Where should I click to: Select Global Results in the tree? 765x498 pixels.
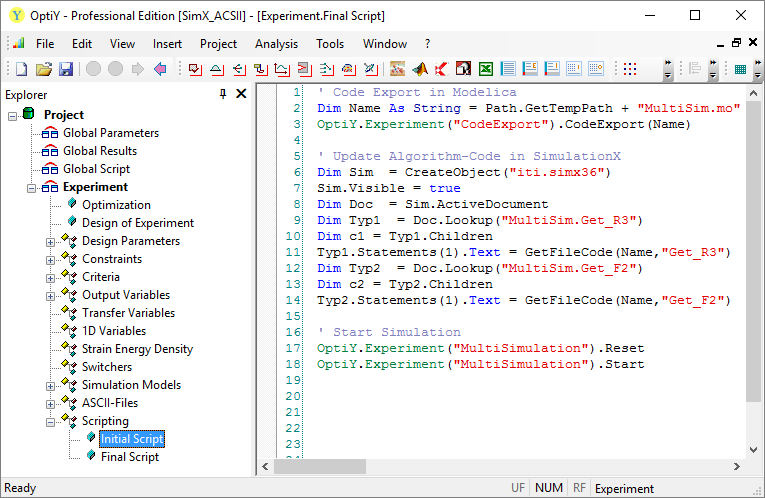[100, 151]
